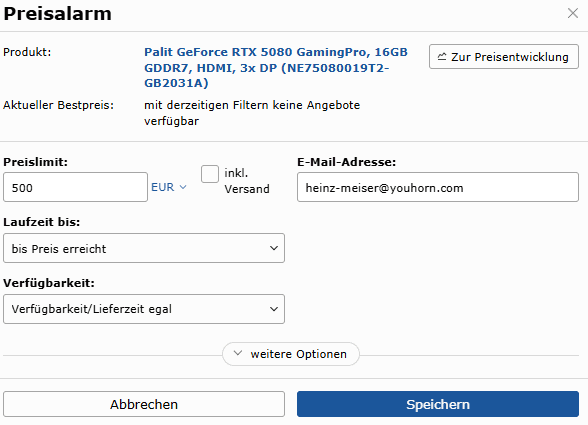The width and height of the screenshot is (588, 425).
Task: Close the Preisalarm dialog with the X
Action: click(x=573, y=13)
